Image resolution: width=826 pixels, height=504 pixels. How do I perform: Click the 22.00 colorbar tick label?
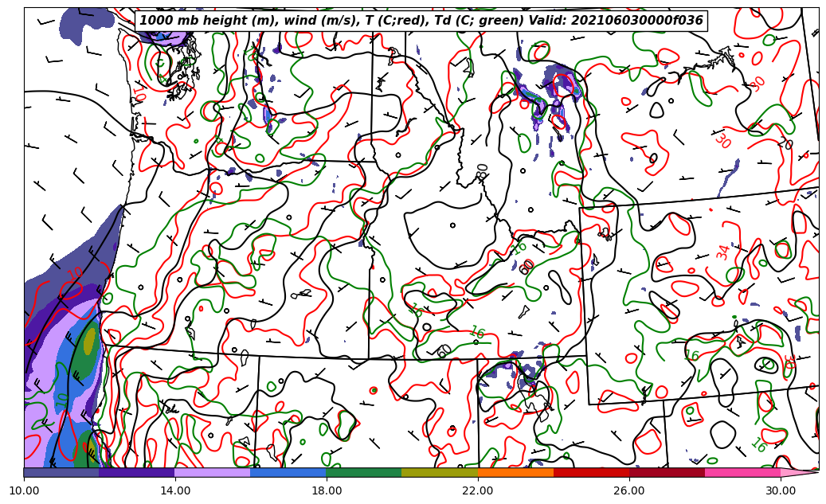[x=478, y=490]
